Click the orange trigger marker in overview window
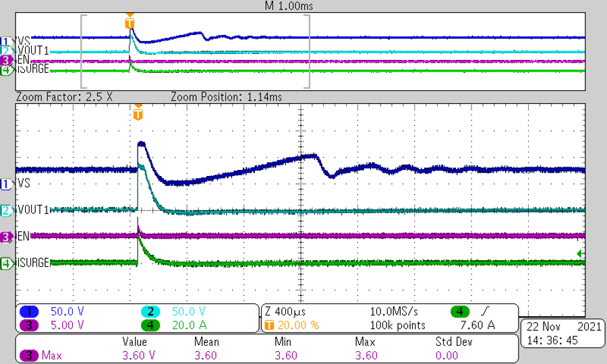This screenshot has height=364, width=607. click(129, 23)
